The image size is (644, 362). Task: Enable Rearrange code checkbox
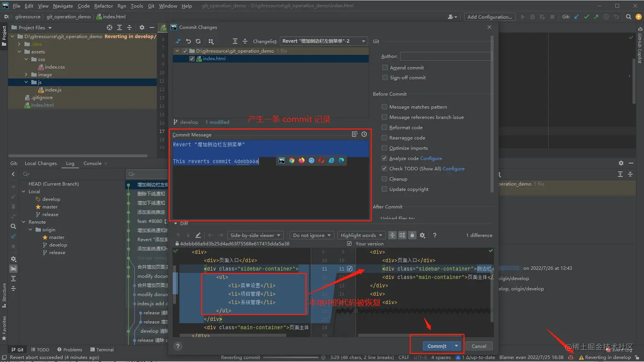click(385, 138)
